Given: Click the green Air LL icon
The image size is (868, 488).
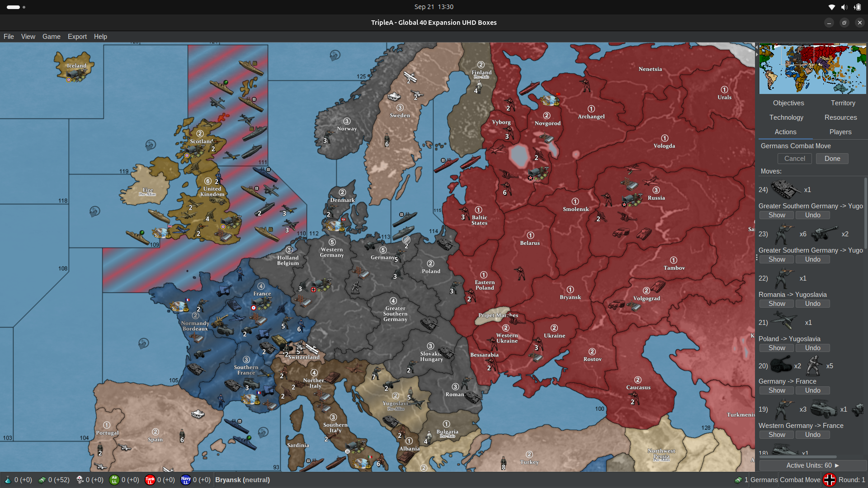Looking at the screenshot, I should 114,480.
